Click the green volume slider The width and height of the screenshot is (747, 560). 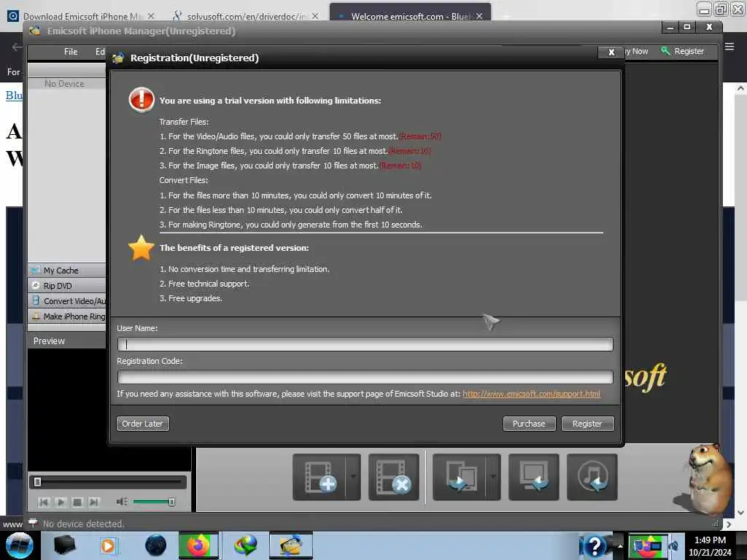[x=153, y=502]
